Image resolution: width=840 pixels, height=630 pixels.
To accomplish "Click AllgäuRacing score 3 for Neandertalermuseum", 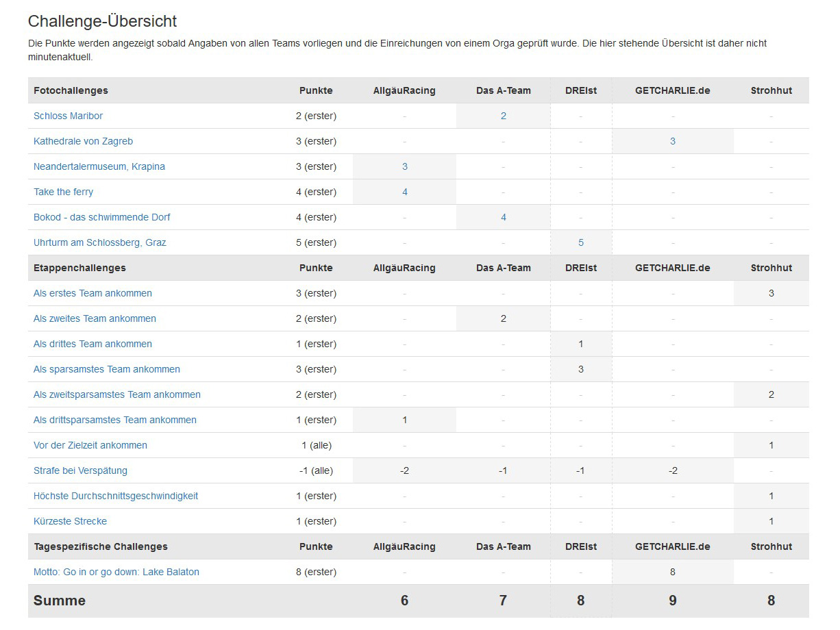I will coord(405,166).
